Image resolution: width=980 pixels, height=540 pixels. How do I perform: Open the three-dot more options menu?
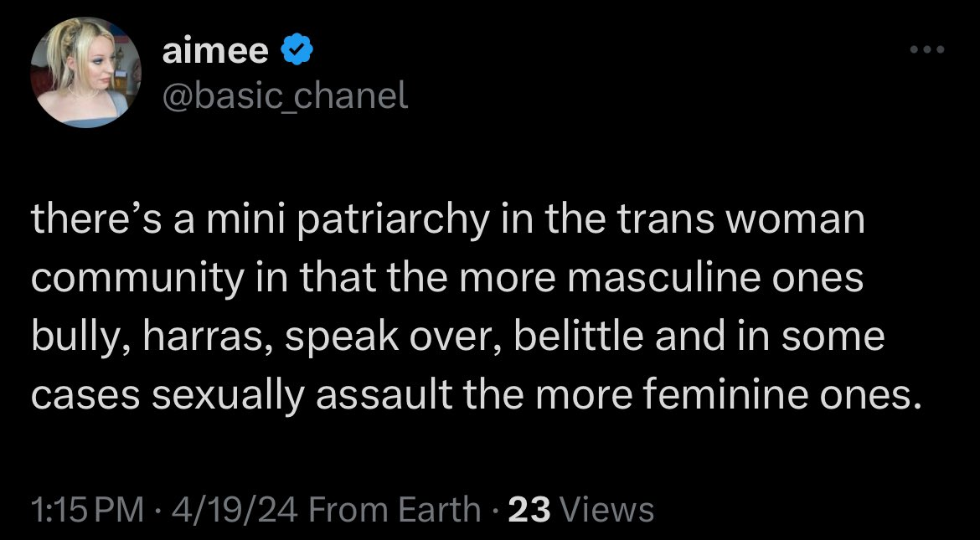[x=928, y=50]
